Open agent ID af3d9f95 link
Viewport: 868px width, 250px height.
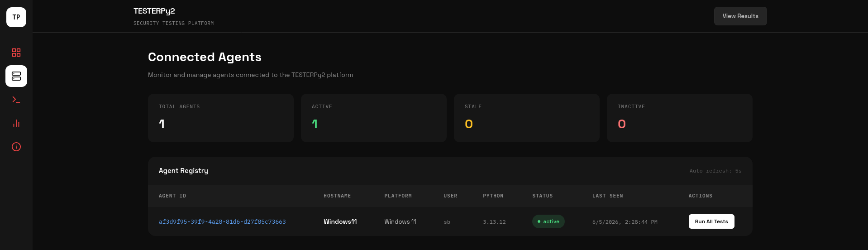point(222,222)
